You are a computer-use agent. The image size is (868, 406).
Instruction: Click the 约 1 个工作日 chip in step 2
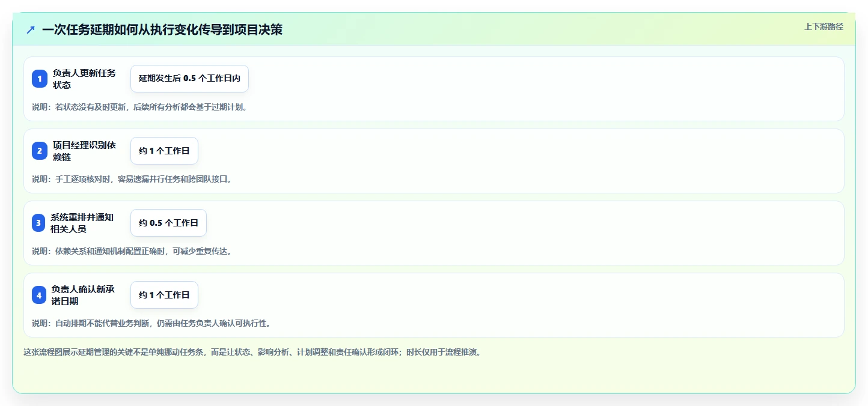click(x=164, y=151)
